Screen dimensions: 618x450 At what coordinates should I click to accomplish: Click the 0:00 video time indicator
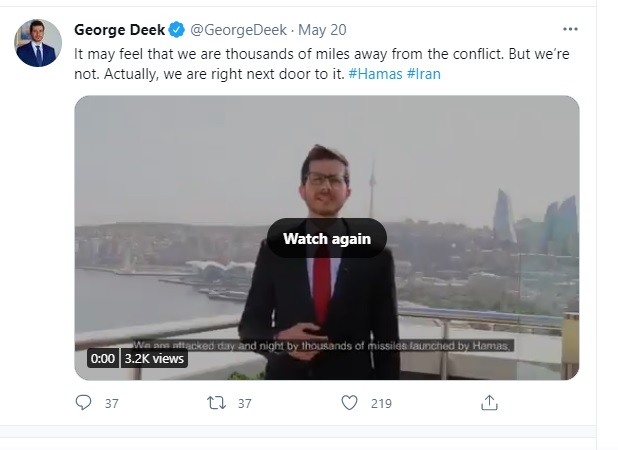(x=102, y=358)
